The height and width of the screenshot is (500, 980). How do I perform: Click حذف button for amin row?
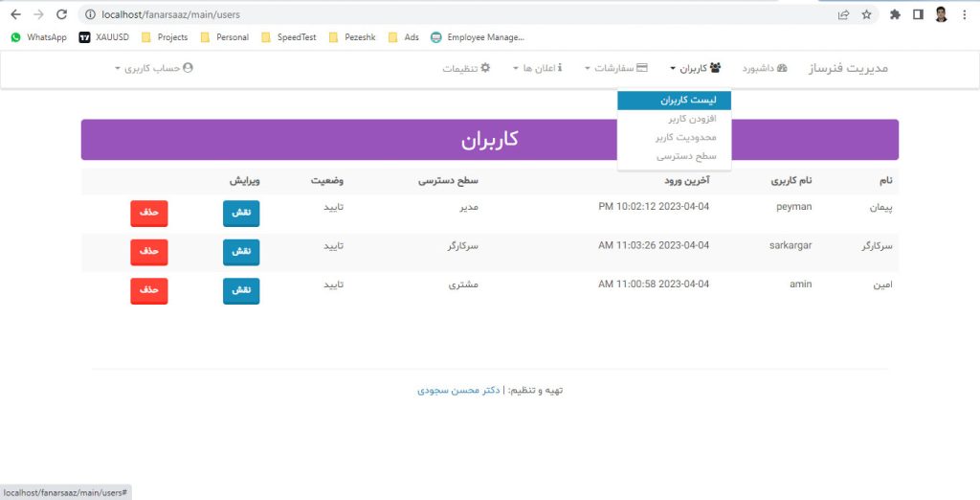(x=148, y=291)
